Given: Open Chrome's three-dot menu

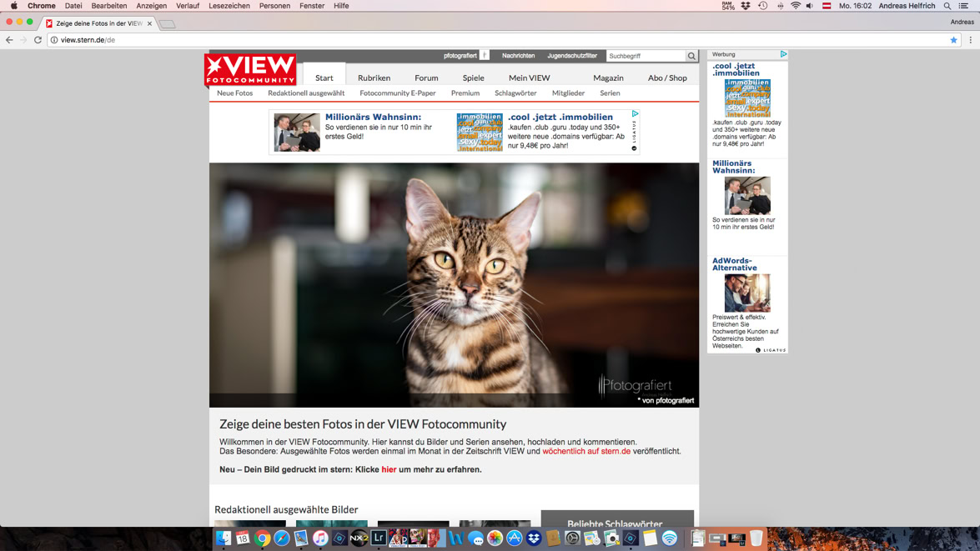Looking at the screenshot, I should click(970, 40).
